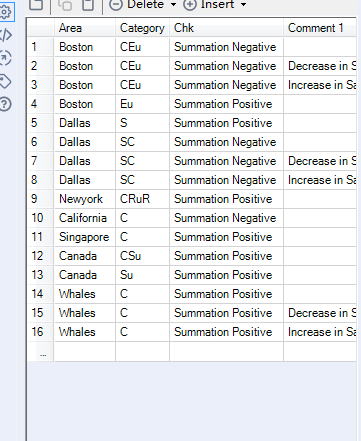Screen dimensions: 361x441
Task: Select the Category column header
Action: click(142, 28)
